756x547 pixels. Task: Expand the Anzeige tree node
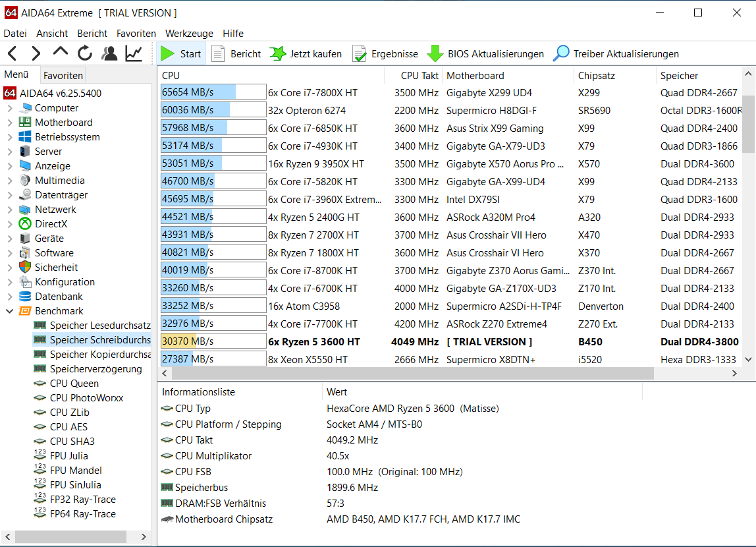[x=10, y=166]
